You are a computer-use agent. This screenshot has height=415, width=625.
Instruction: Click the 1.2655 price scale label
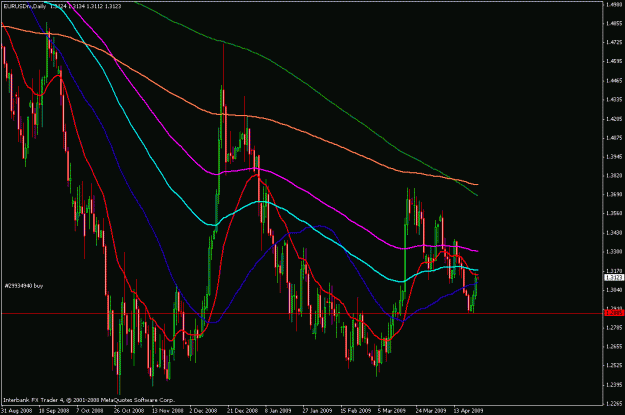614,346
